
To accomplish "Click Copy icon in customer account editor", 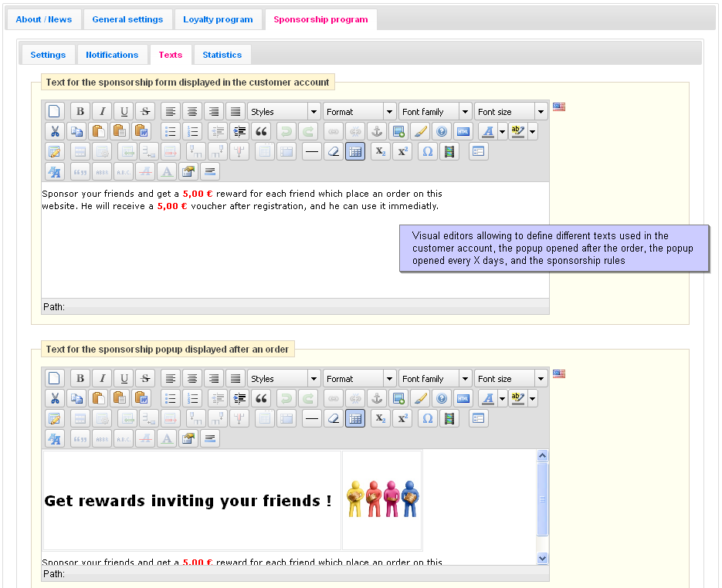I will (76, 132).
